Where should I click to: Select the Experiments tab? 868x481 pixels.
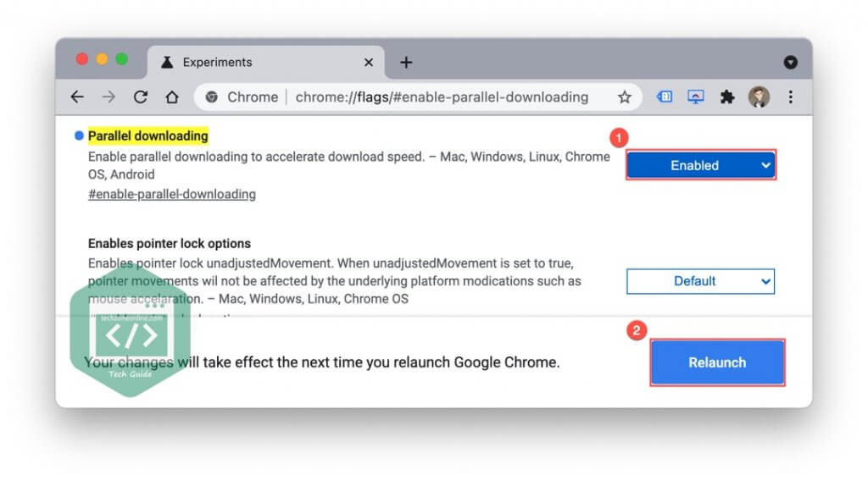[265, 63]
